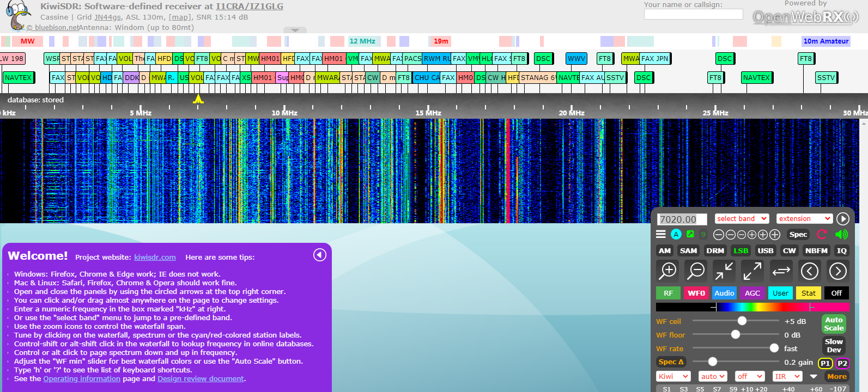Screen dimensions: 868x392
Task: Toggle the Slow Dev button
Action: click(834, 346)
